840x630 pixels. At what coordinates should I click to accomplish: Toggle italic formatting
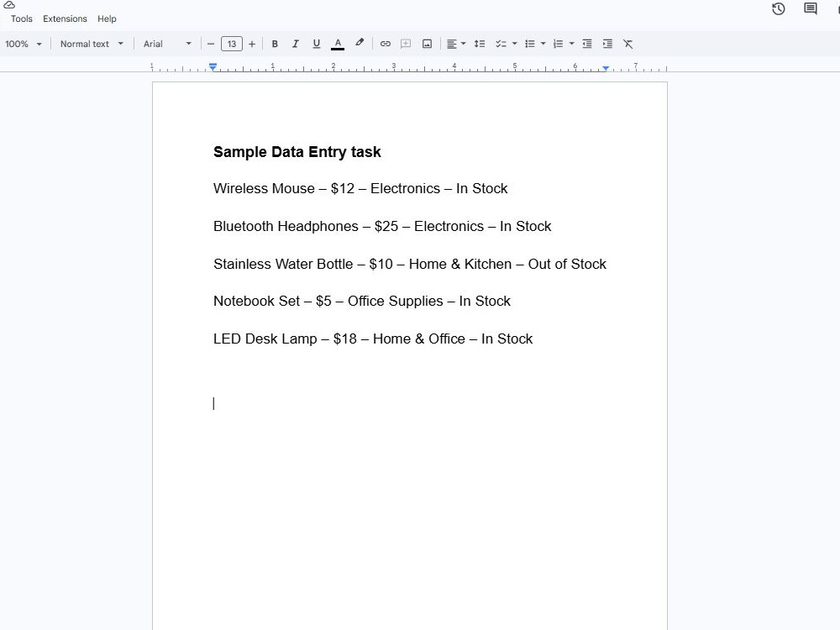click(x=295, y=44)
